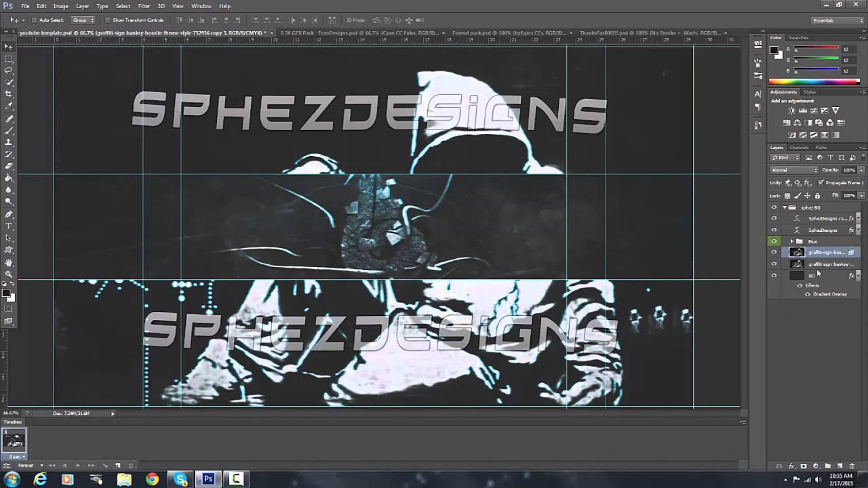Screen dimensions: 868x488
Task: Select the Eraser tool
Action: click(x=8, y=166)
